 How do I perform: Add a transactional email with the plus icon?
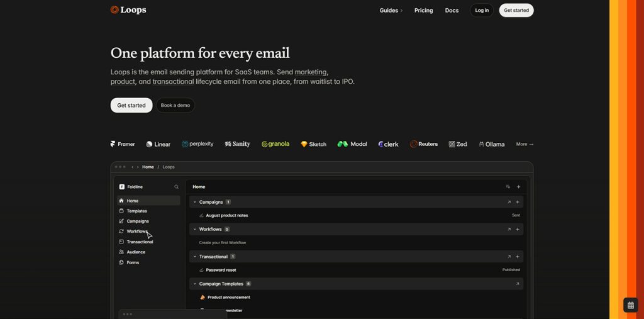coord(518,257)
